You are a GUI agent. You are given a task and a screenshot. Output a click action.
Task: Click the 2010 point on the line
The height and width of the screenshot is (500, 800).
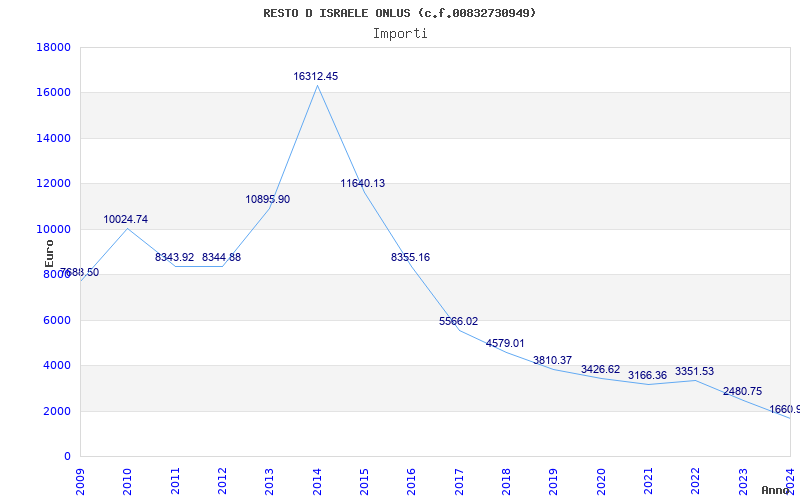click(128, 229)
